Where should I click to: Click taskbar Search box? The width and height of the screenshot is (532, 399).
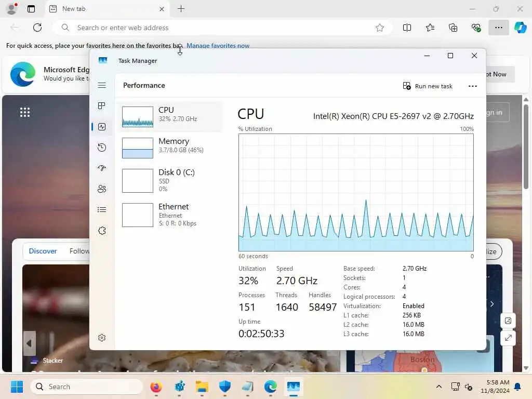pos(87,387)
